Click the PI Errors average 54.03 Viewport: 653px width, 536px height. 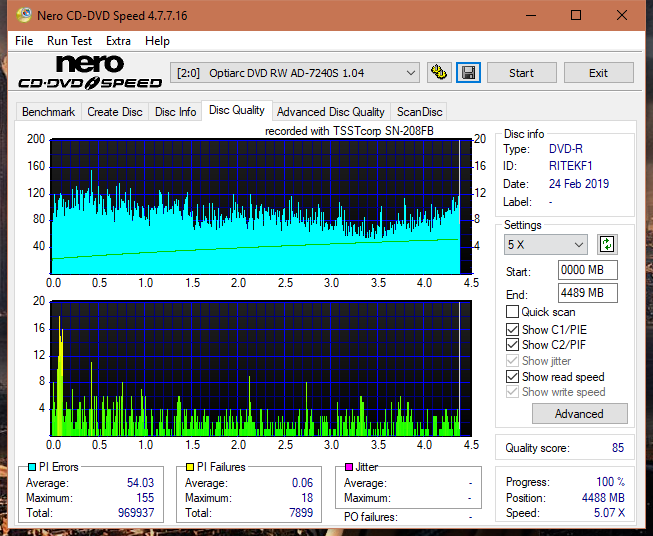pyautogui.click(x=140, y=483)
